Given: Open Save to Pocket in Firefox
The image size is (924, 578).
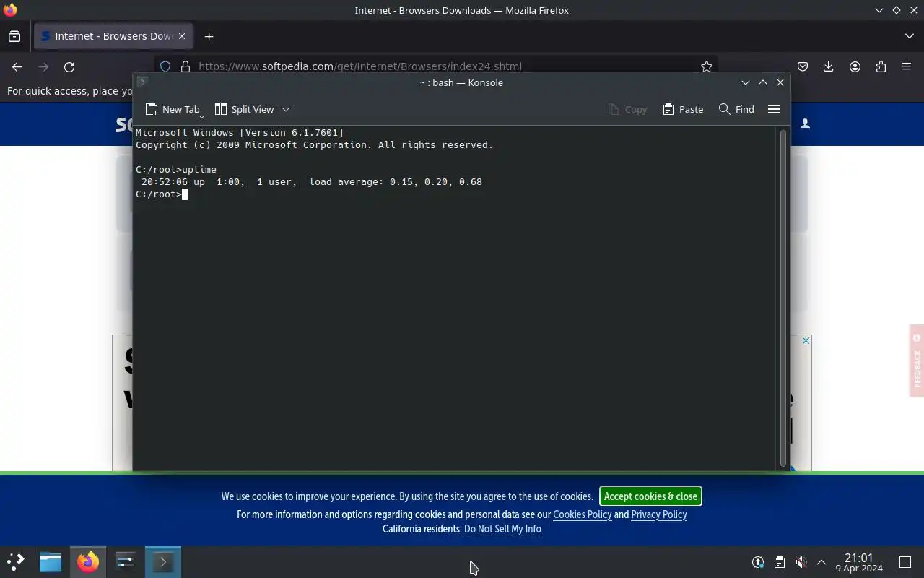Looking at the screenshot, I should coord(803,66).
